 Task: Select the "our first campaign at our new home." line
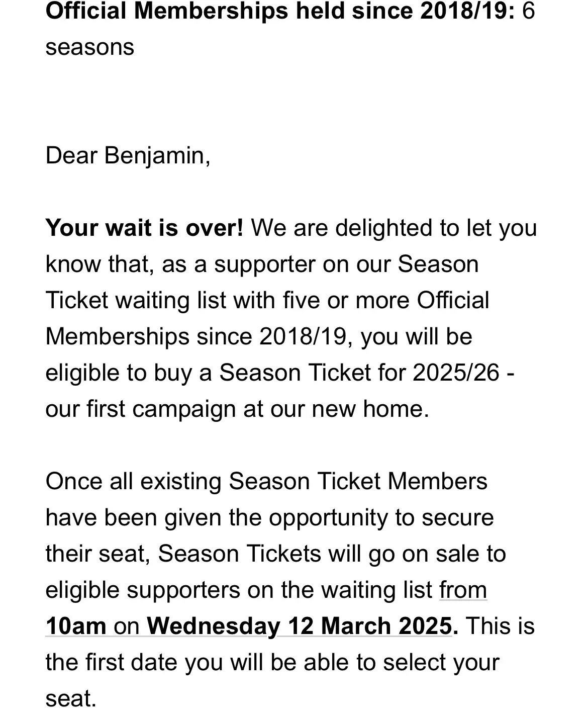click(237, 409)
